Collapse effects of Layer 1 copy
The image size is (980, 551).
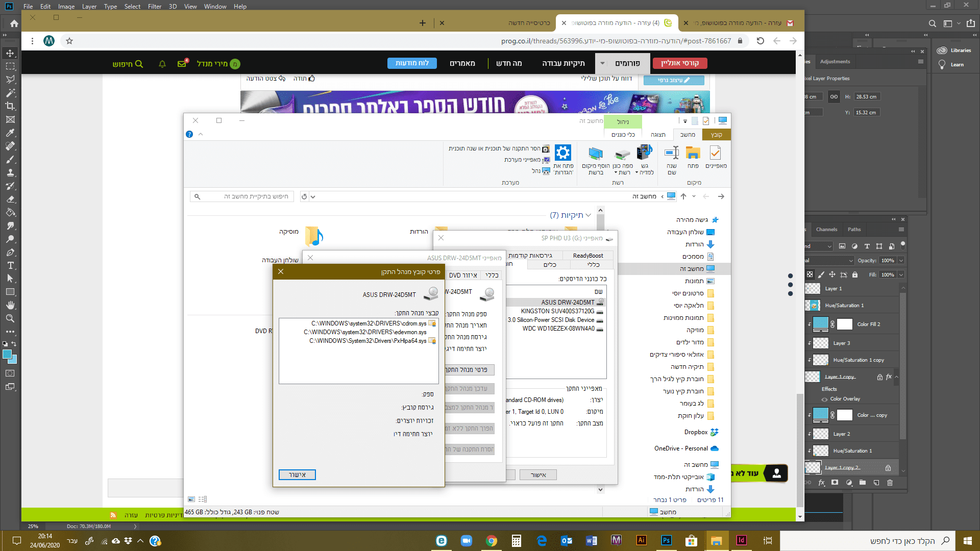896,377
